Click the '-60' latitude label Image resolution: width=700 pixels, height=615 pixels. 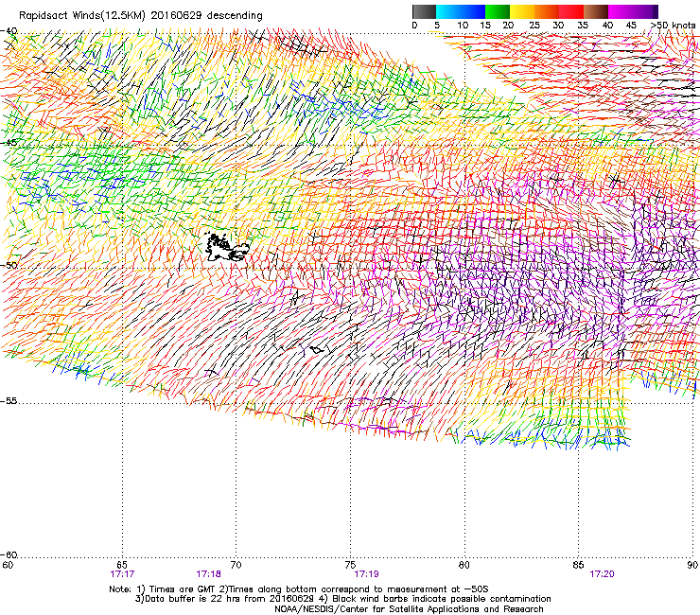coord(9,555)
